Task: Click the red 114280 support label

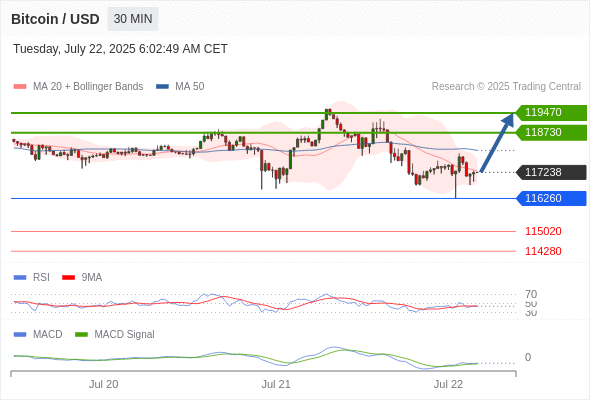Action: pos(543,251)
